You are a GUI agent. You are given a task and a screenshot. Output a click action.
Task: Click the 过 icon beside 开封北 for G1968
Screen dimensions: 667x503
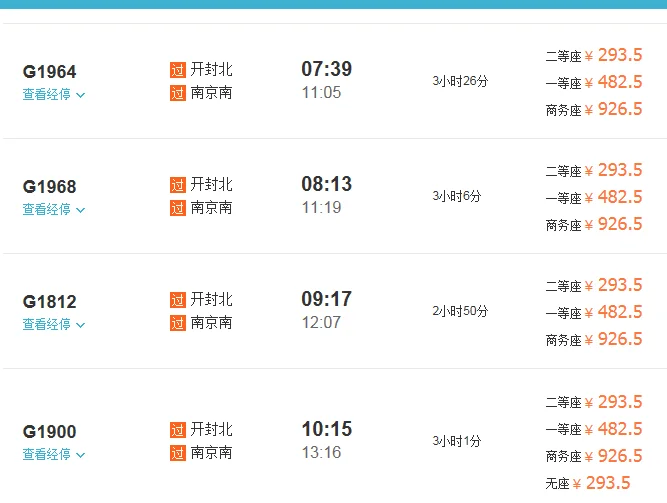click(178, 185)
